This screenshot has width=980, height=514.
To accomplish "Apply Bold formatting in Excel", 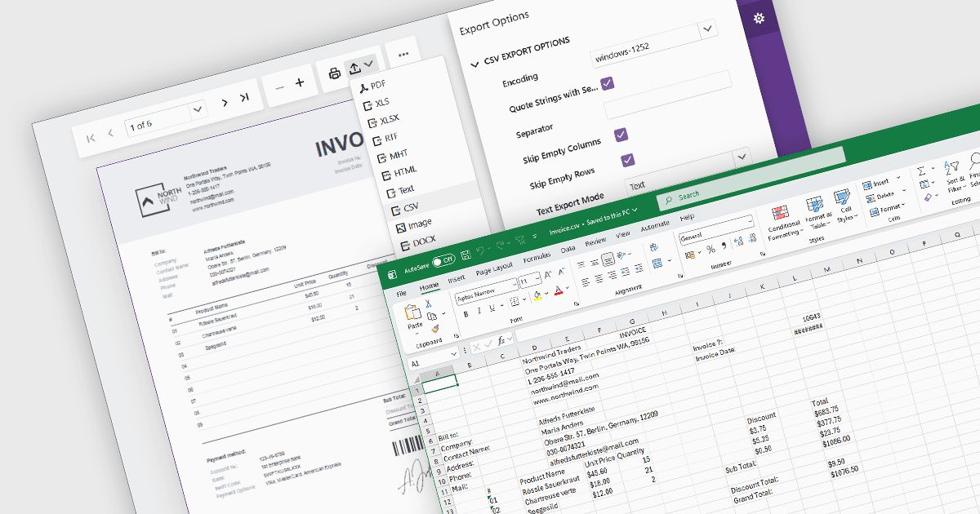I will [x=466, y=313].
